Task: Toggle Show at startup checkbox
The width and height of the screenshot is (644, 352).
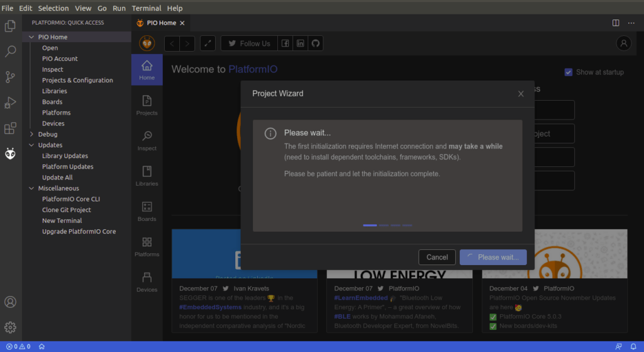Action: pos(569,72)
